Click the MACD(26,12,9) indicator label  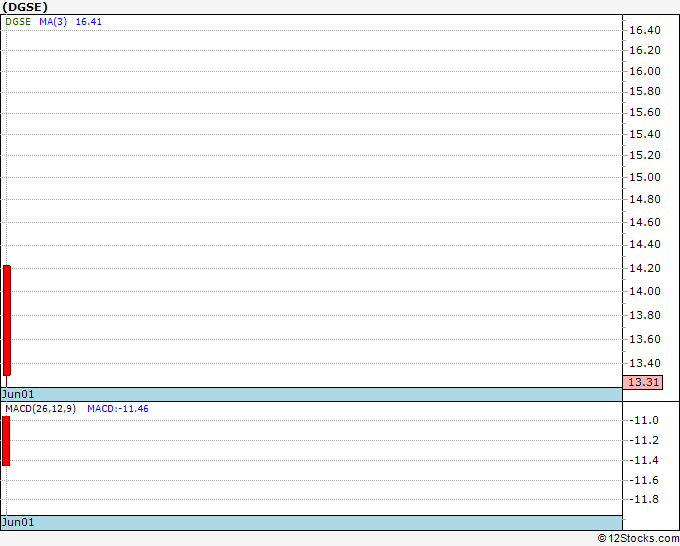tap(40, 409)
